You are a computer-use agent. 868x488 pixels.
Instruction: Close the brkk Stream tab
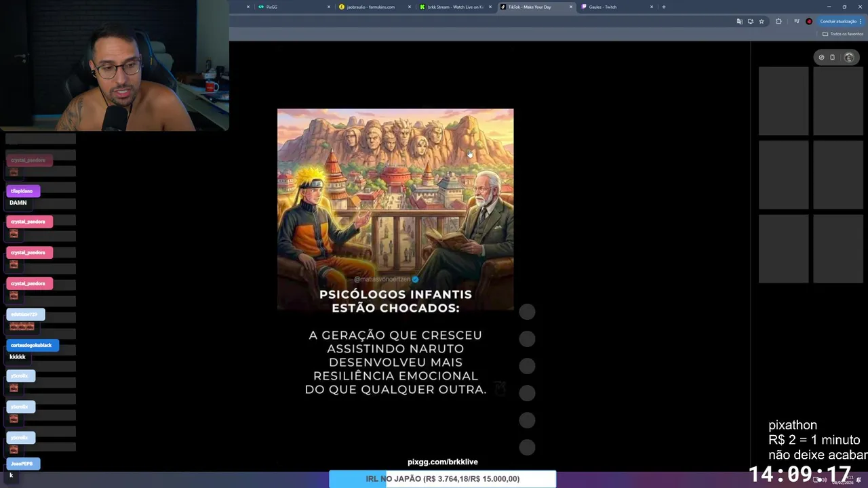(x=491, y=7)
